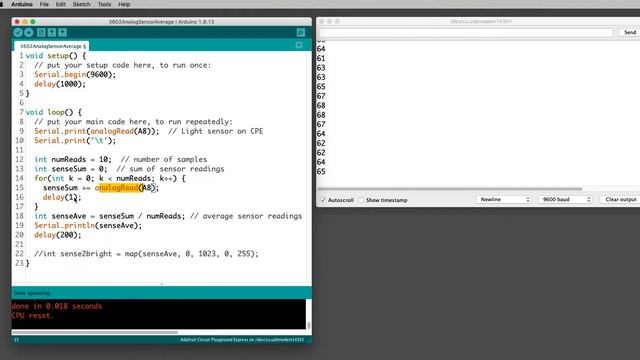Click the for loop line 14
Image resolution: width=640 pixels, height=360 pixels.
click(110, 178)
